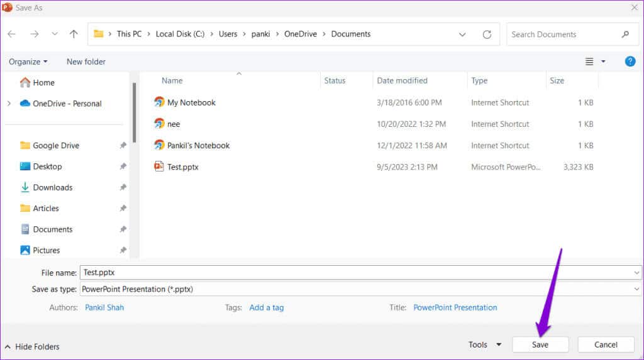The width and height of the screenshot is (644, 360).
Task: Open the File name dropdown arrow
Action: 636,273
